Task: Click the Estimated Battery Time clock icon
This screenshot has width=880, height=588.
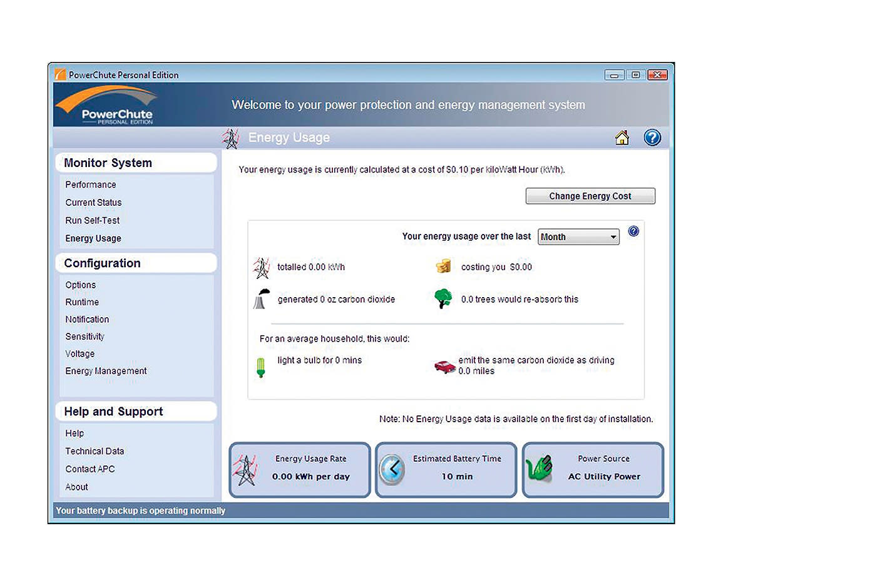Action: 392,469
